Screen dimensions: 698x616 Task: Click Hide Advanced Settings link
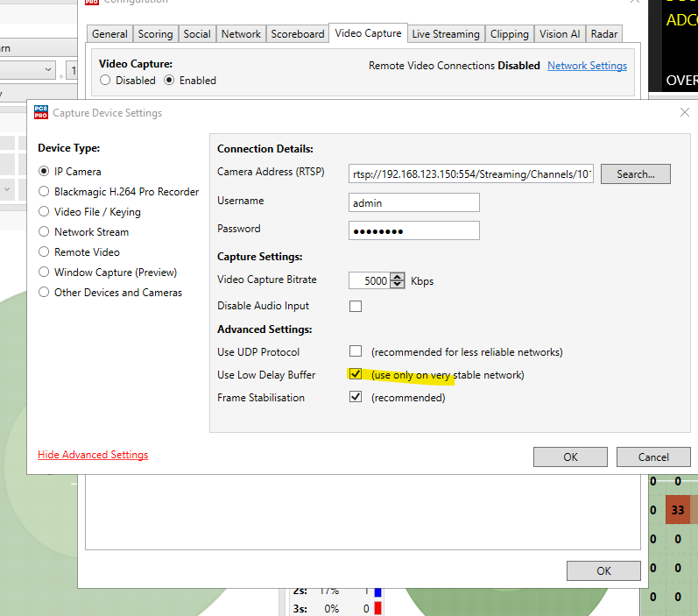click(93, 455)
